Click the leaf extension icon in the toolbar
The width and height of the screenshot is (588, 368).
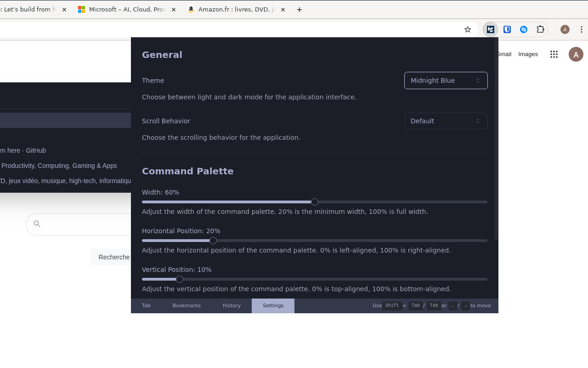pyautogui.click(x=491, y=29)
